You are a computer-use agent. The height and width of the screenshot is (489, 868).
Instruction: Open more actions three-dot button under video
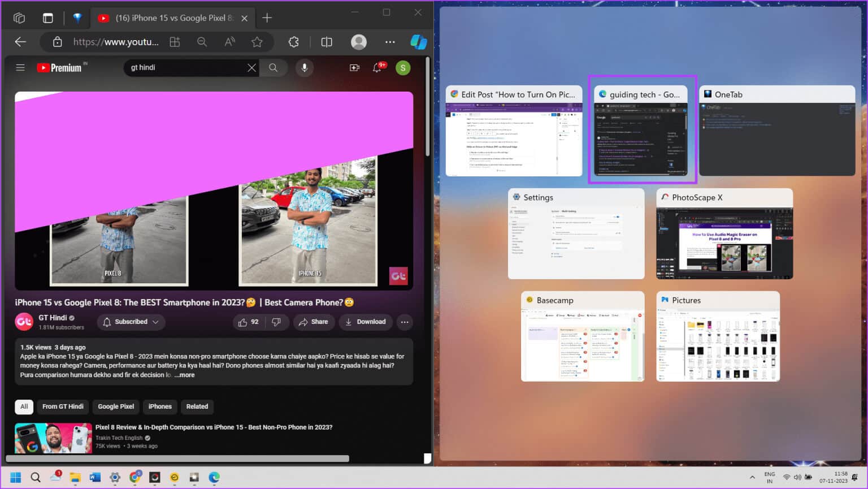point(405,322)
